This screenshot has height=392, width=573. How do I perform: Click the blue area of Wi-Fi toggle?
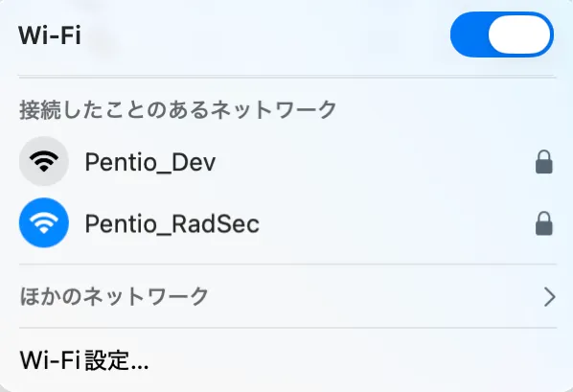[x=470, y=35]
